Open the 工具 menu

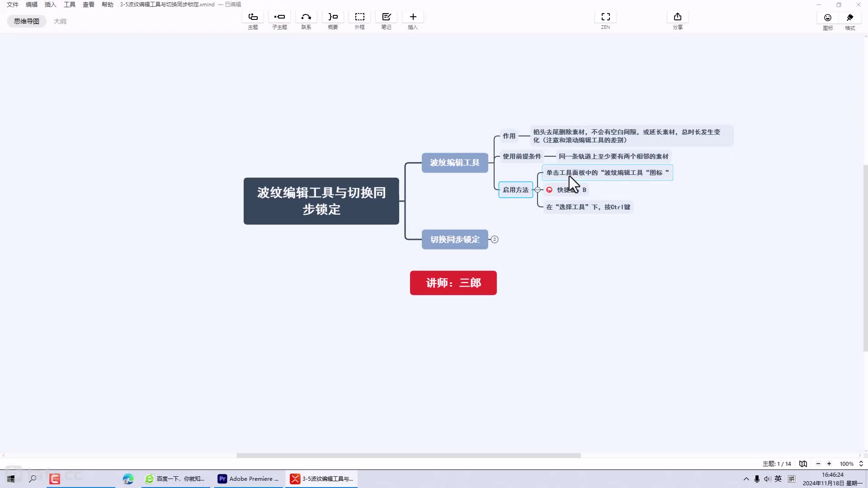point(70,5)
